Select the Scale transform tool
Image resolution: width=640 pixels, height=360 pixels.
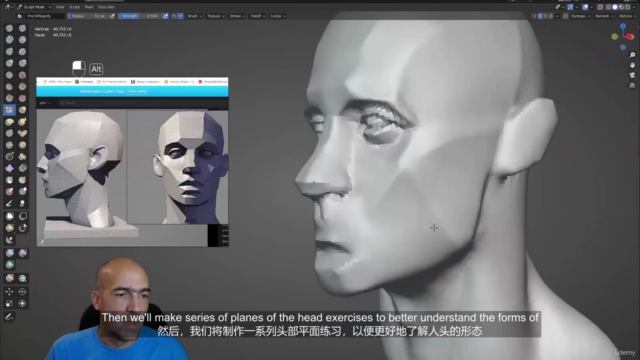(9, 303)
